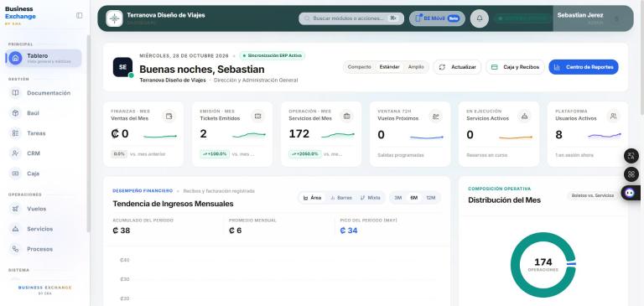Click the Vuelos airplane icon

(x=15, y=209)
